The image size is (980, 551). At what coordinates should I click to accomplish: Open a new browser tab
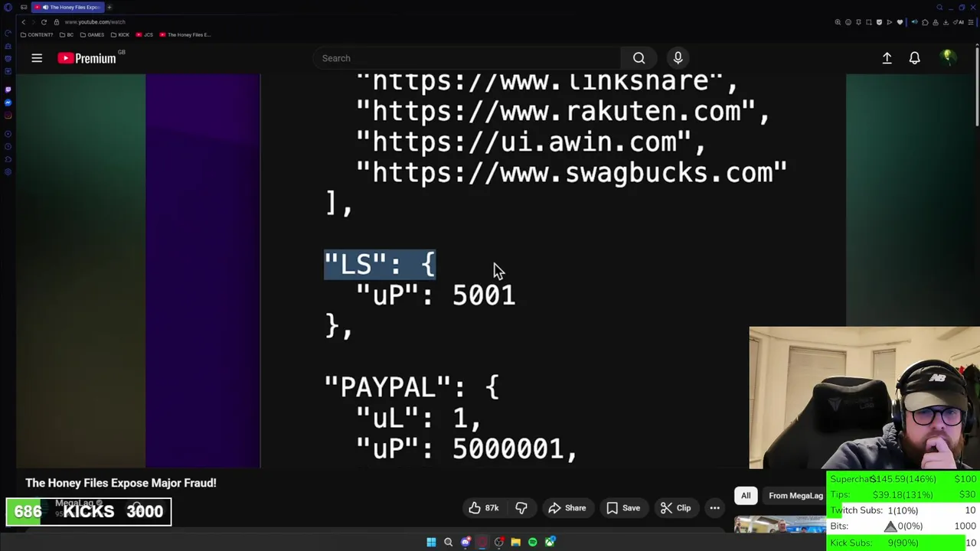coord(109,7)
